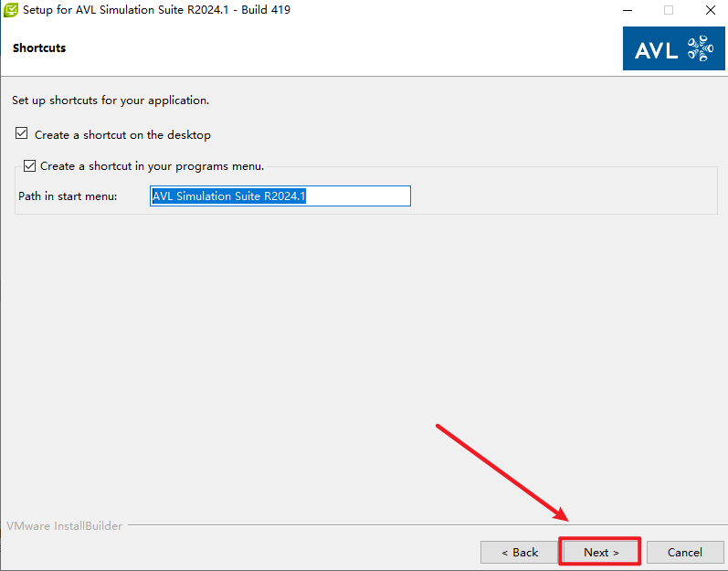Toggle the desktop shortcut checkbox
Screen dimensions: 728x571
[22, 134]
